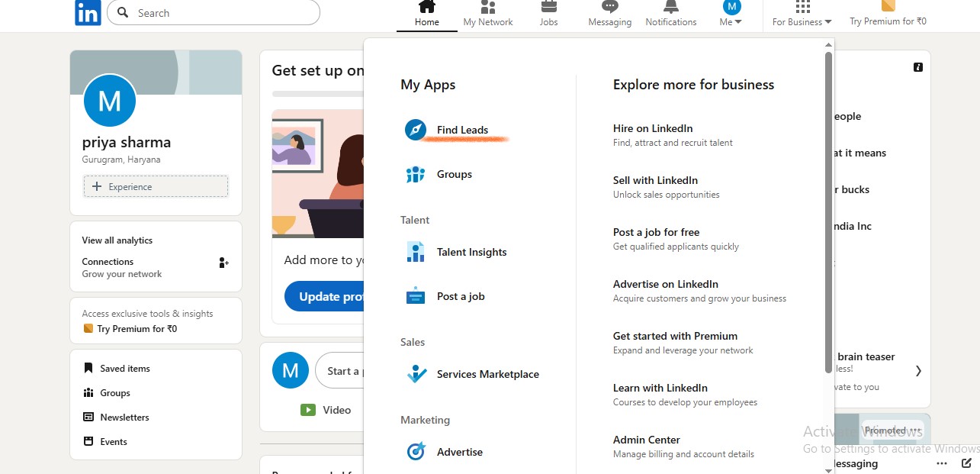Click the Talent Insights chart icon

click(x=415, y=252)
